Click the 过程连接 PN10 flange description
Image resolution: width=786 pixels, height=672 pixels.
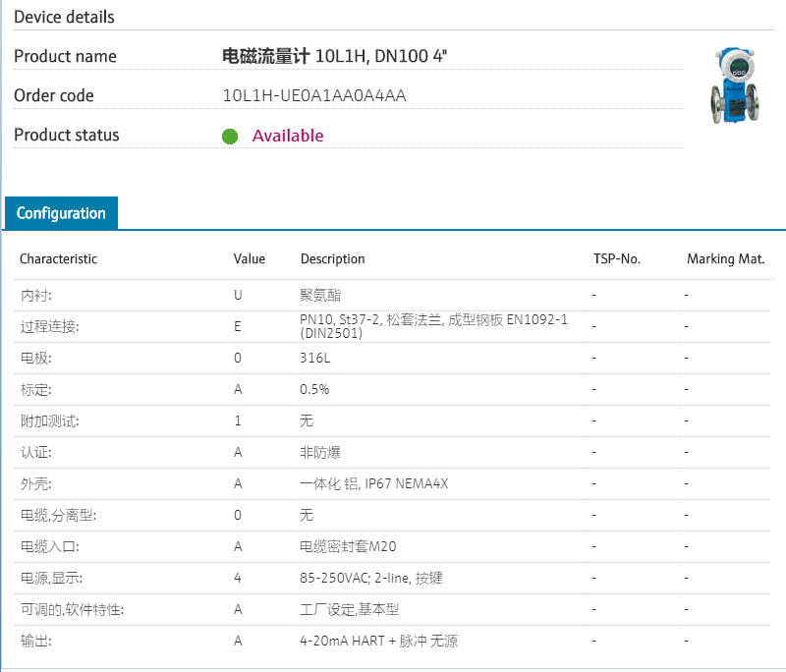(x=433, y=326)
